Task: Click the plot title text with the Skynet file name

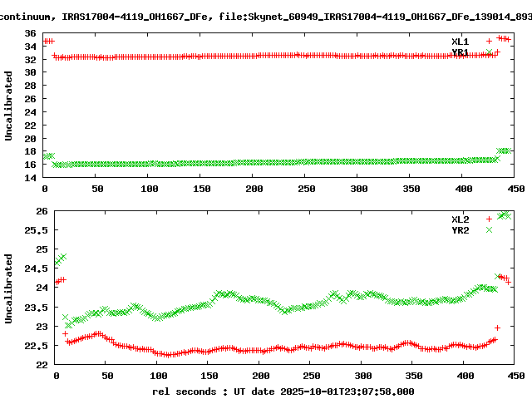Action: (266, 17)
